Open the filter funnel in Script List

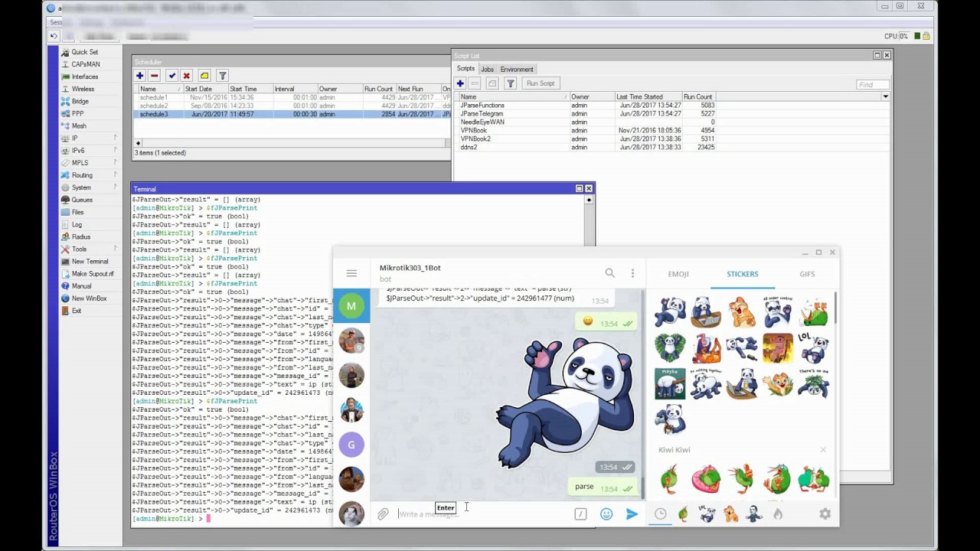(x=510, y=83)
